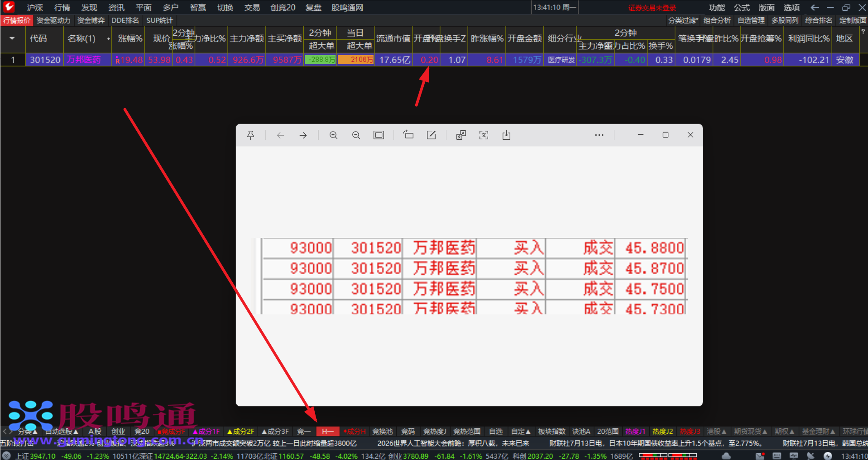
Task: Click the keyboard icon in the bottom tray
Action: tap(777, 456)
